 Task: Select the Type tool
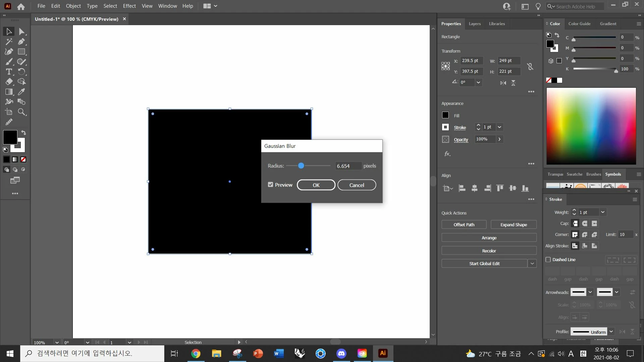coord(9,72)
